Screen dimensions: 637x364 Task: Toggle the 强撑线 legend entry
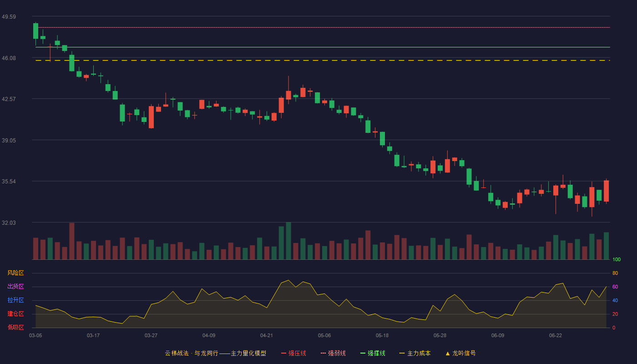[373, 353]
